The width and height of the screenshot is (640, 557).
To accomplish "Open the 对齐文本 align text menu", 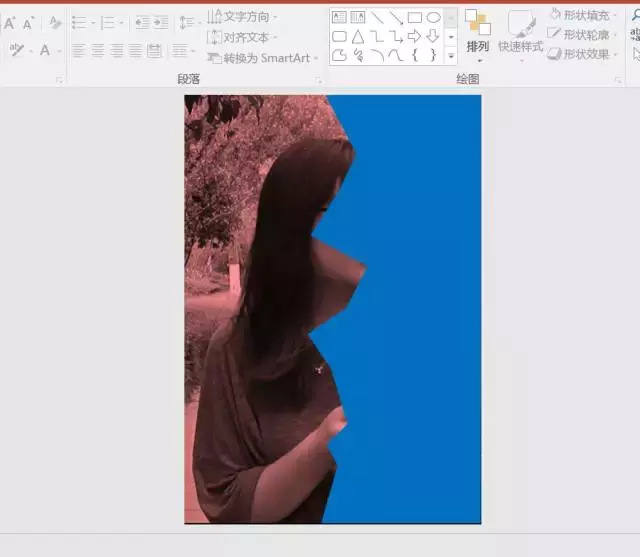I will [x=242, y=38].
